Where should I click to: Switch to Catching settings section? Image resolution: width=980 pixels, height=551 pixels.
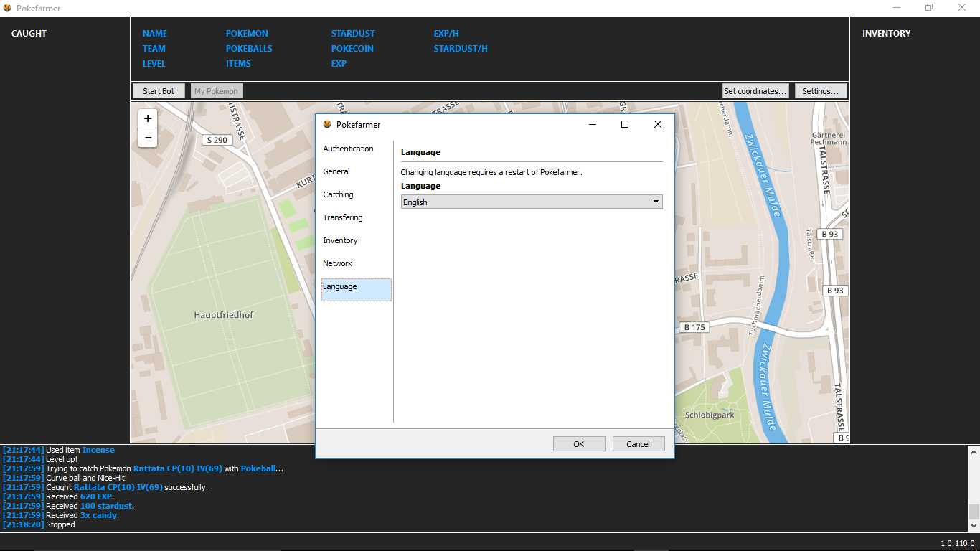(356, 194)
